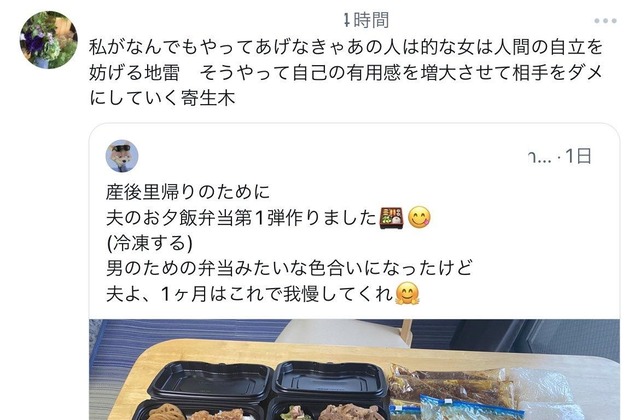This screenshot has width=640, height=420.
Task: Open tweet text starting 私がなんでも
Action: 346,72
